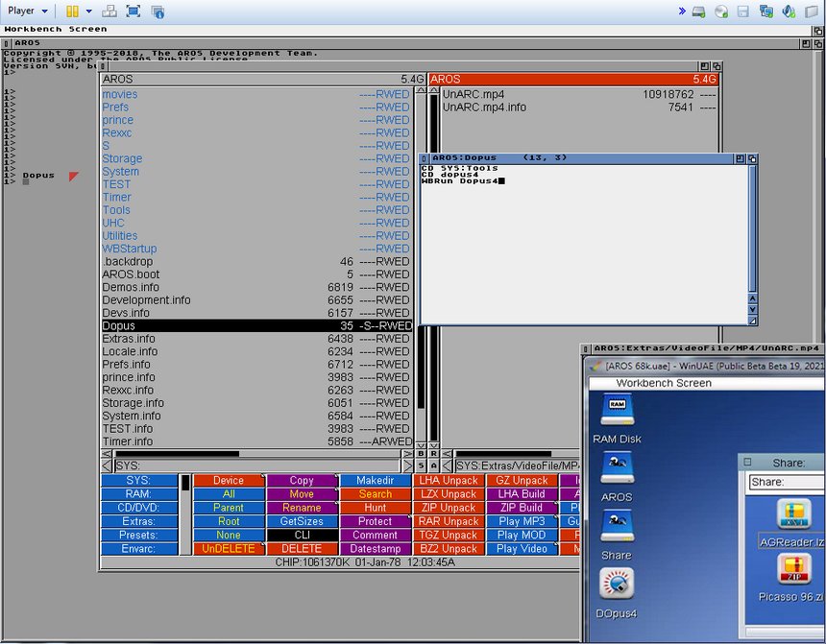The height and width of the screenshot is (644, 826).
Task: Open the dropdown arrow beside pause button
Action: tap(88, 12)
